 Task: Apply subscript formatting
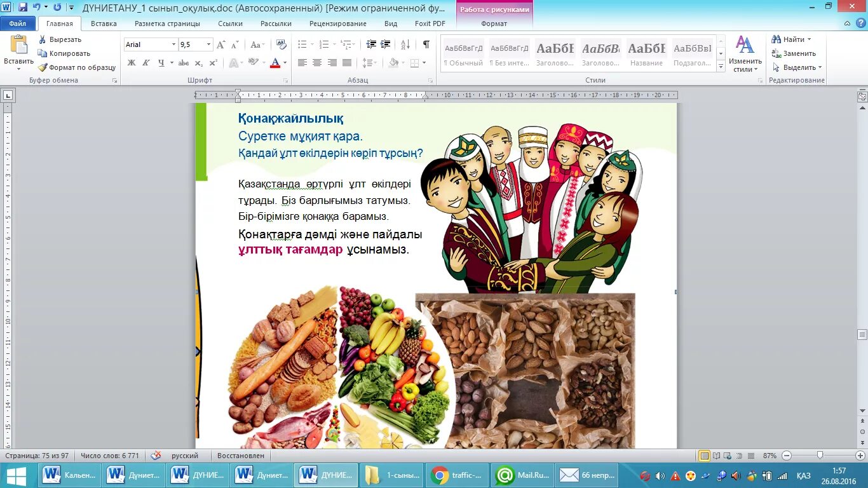pos(199,63)
